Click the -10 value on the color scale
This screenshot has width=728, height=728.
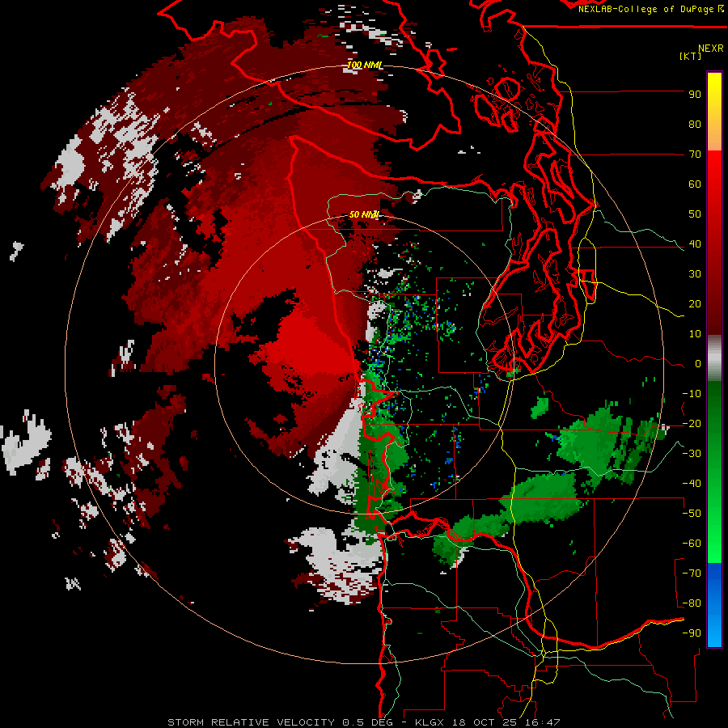click(692, 394)
